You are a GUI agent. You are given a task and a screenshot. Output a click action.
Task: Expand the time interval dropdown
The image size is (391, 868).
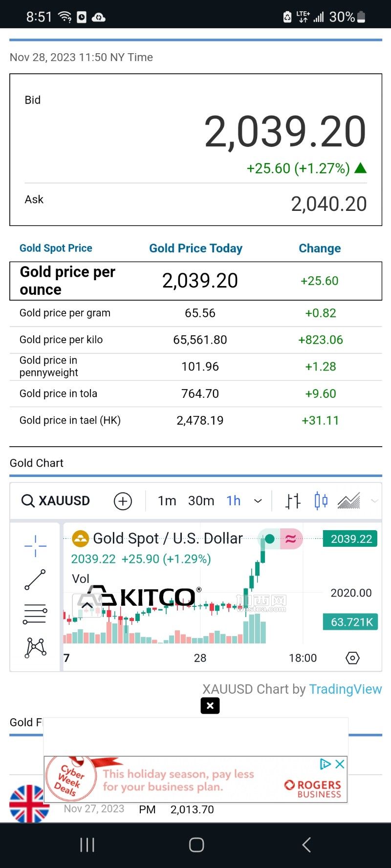[x=258, y=501]
